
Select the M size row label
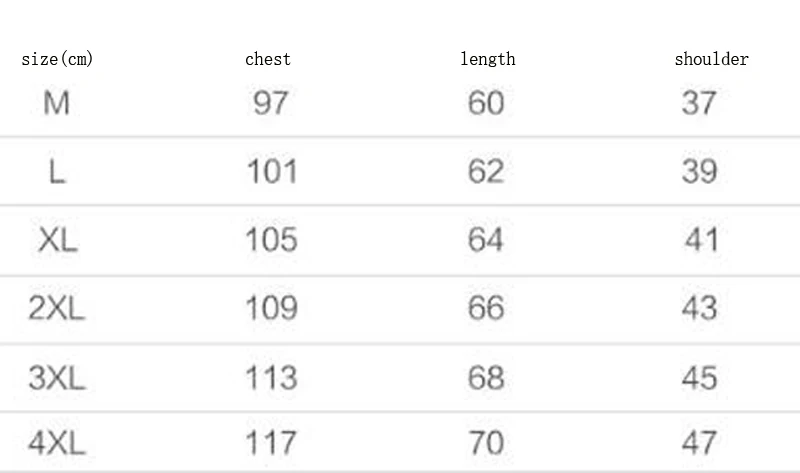pyautogui.click(x=57, y=102)
